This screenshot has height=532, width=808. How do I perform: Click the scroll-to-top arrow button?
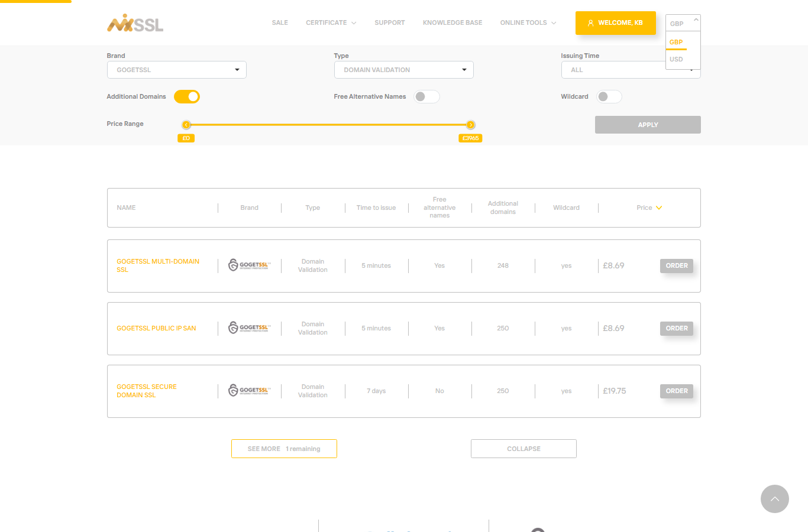pos(775,499)
